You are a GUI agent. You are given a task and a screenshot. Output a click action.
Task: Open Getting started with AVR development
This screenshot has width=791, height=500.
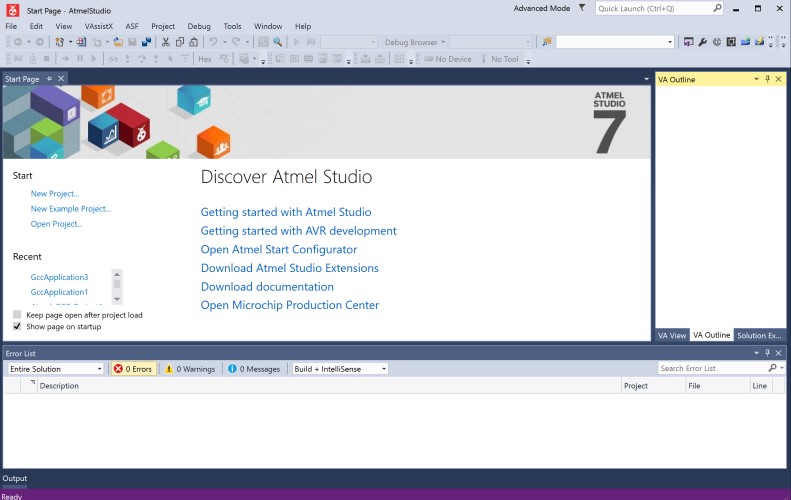click(x=299, y=231)
